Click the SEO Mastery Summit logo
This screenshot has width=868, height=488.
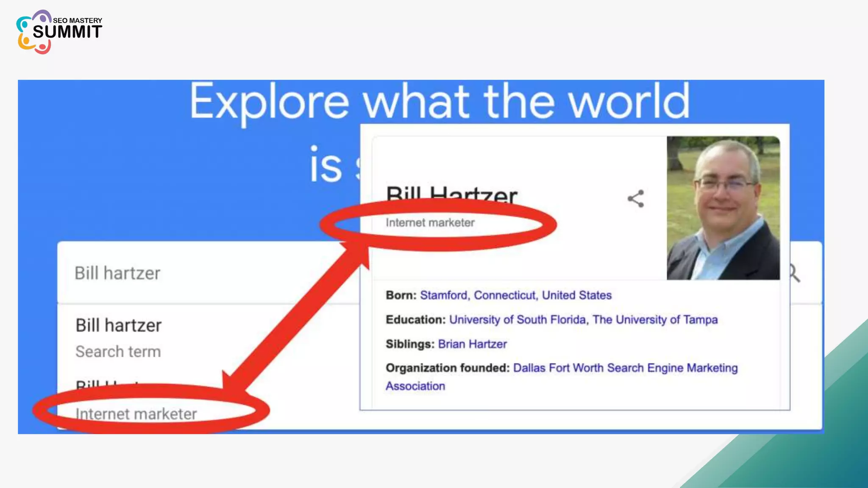[59, 32]
